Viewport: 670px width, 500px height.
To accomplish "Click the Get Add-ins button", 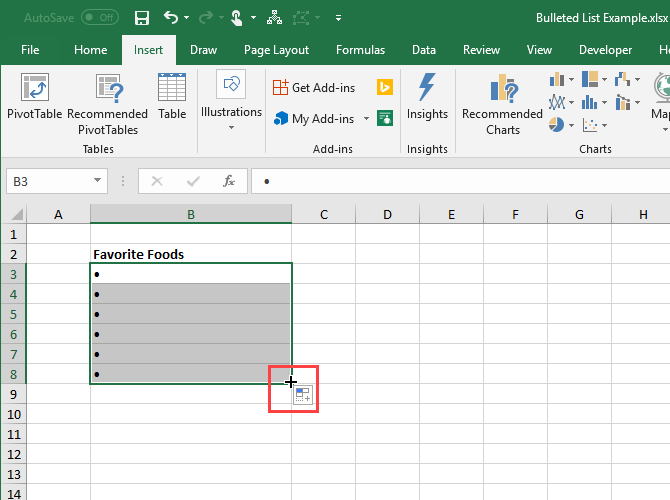I will click(314, 88).
